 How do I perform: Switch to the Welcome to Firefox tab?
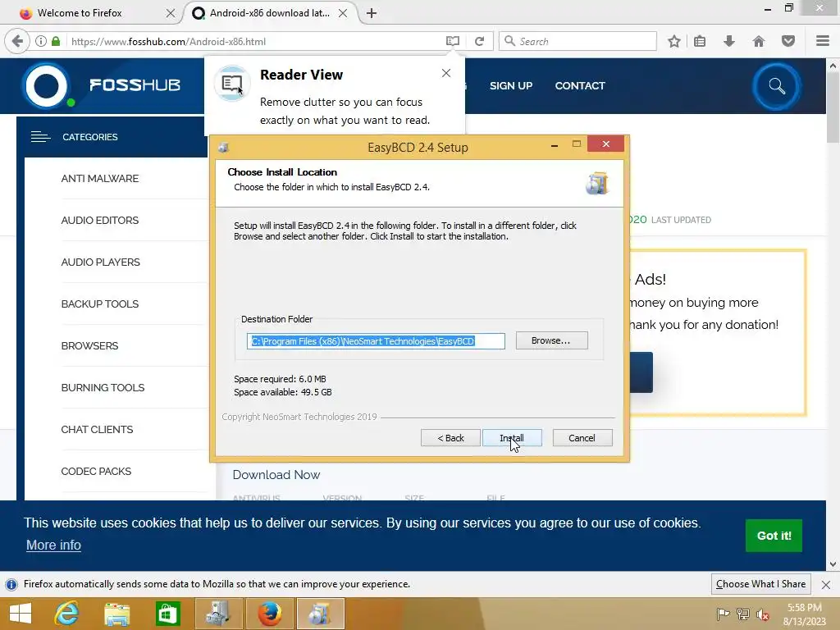tap(91, 13)
